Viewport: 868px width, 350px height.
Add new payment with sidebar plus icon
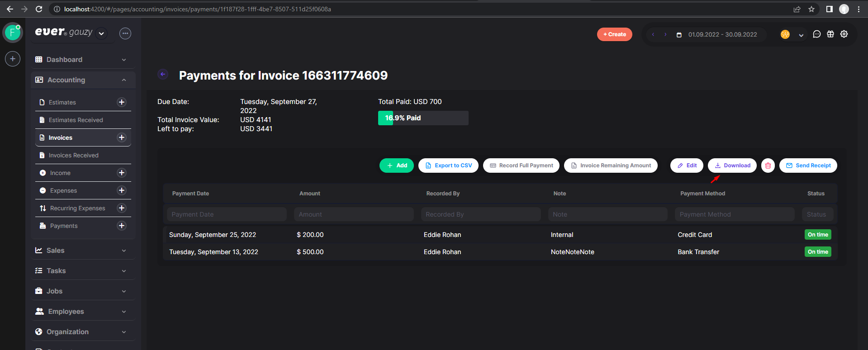pyautogui.click(x=122, y=226)
